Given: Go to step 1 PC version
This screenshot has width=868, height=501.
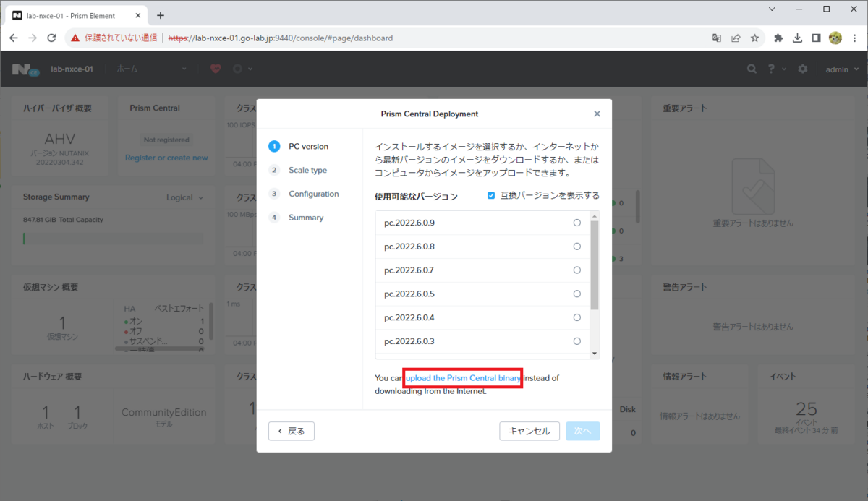Looking at the screenshot, I should (298, 146).
